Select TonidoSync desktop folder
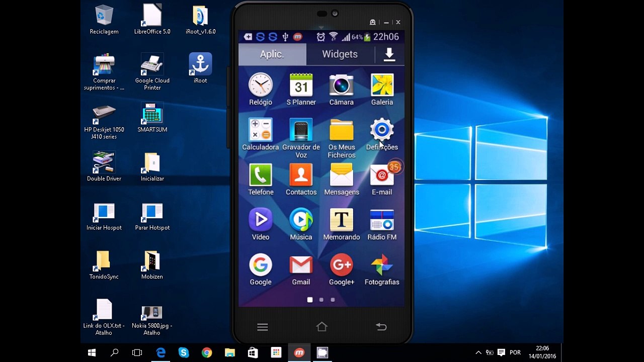Viewport: 644px width, 362px height. pos(104,265)
